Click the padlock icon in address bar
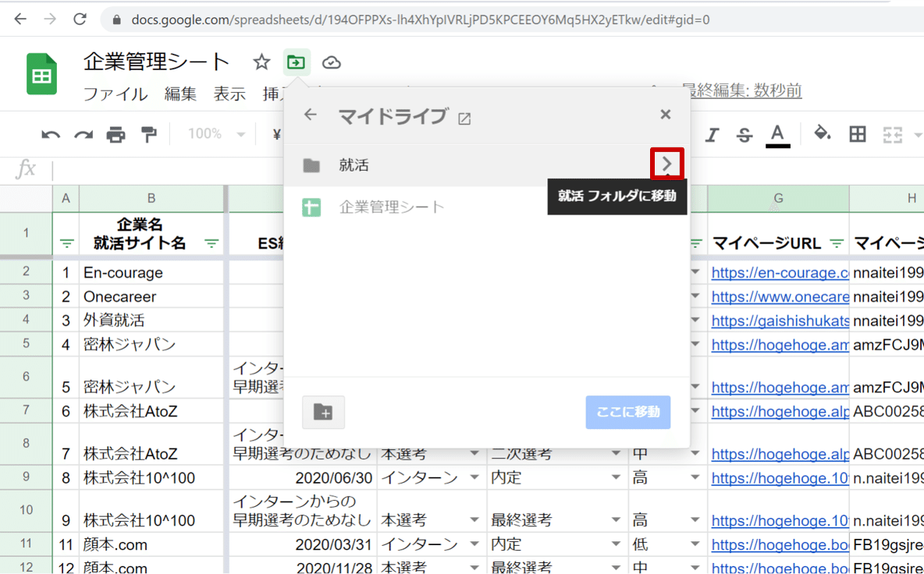This screenshot has width=924, height=574. click(x=117, y=20)
